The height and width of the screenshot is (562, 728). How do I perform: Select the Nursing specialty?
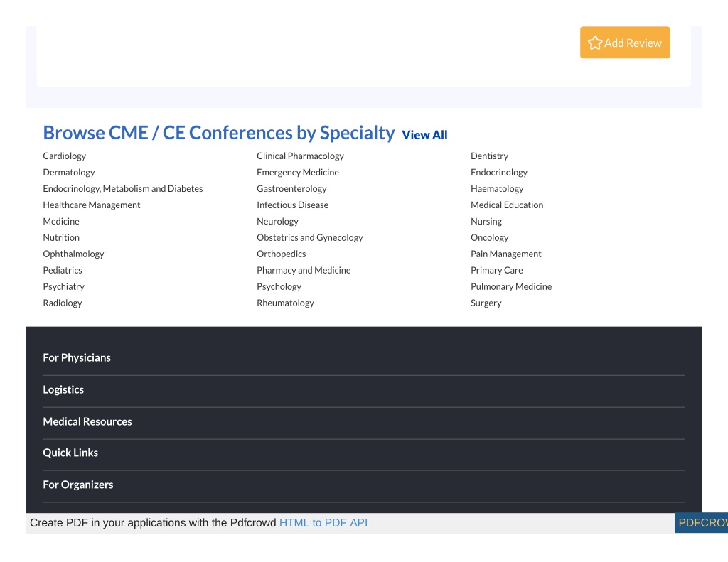tap(486, 221)
